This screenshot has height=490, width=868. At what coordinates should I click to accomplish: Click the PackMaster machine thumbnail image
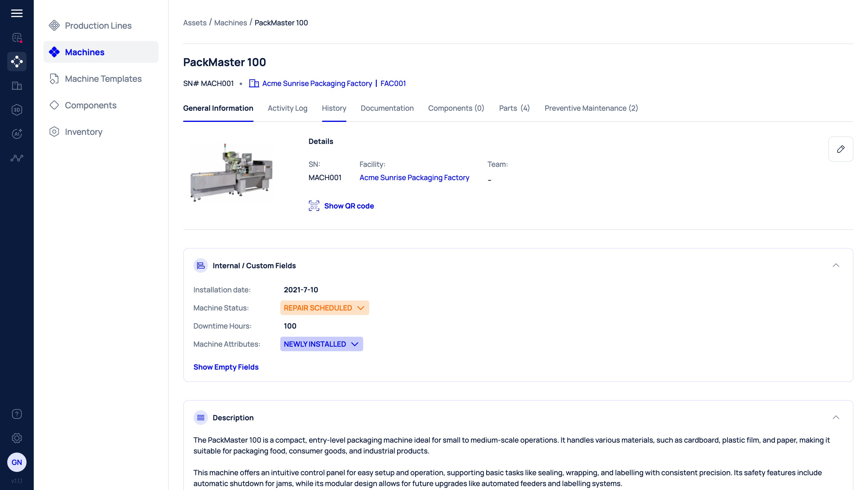pos(231,172)
